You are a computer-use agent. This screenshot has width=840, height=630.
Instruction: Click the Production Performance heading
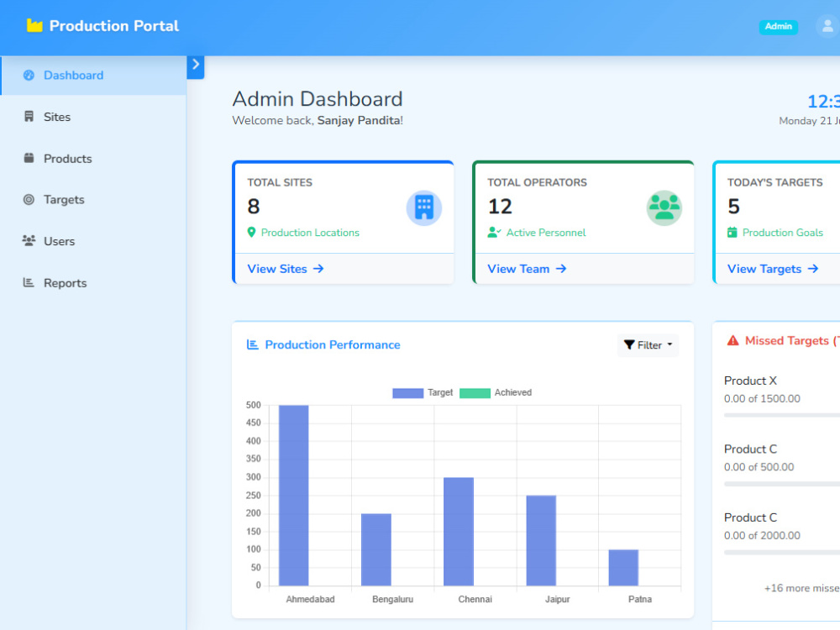pyautogui.click(x=332, y=345)
